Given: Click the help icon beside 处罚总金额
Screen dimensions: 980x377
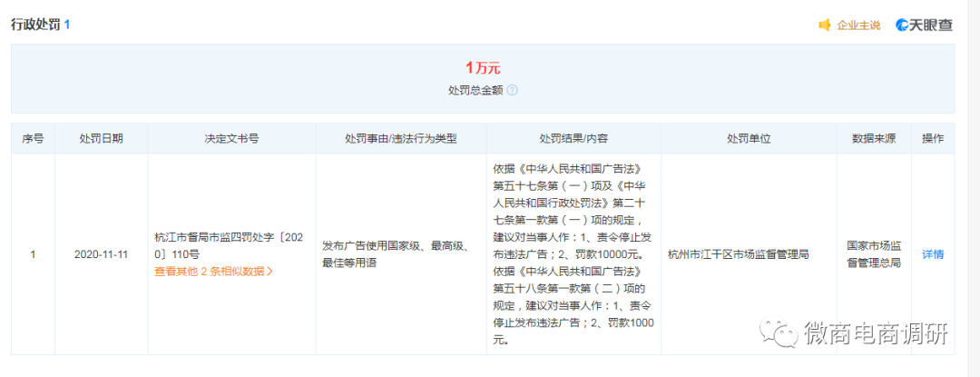Looking at the screenshot, I should pos(512,91).
